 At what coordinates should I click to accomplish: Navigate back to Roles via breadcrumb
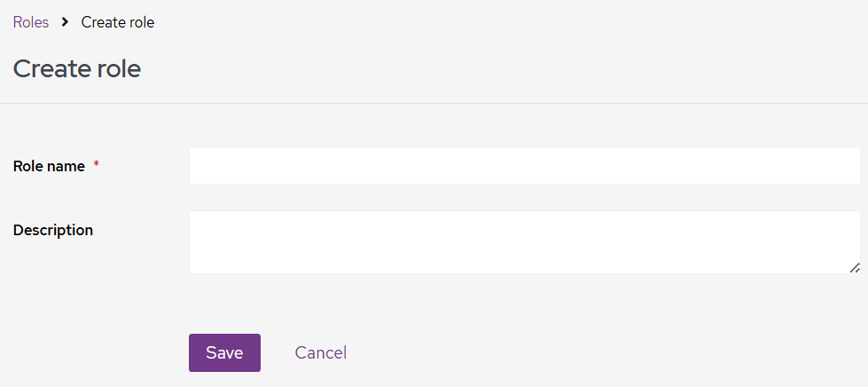pyautogui.click(x=31, y=22)
